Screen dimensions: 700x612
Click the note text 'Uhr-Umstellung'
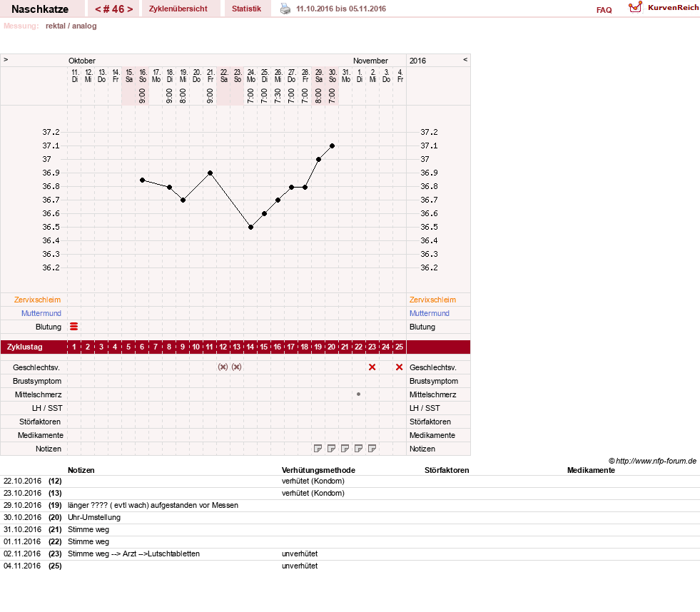pos(94,517)
